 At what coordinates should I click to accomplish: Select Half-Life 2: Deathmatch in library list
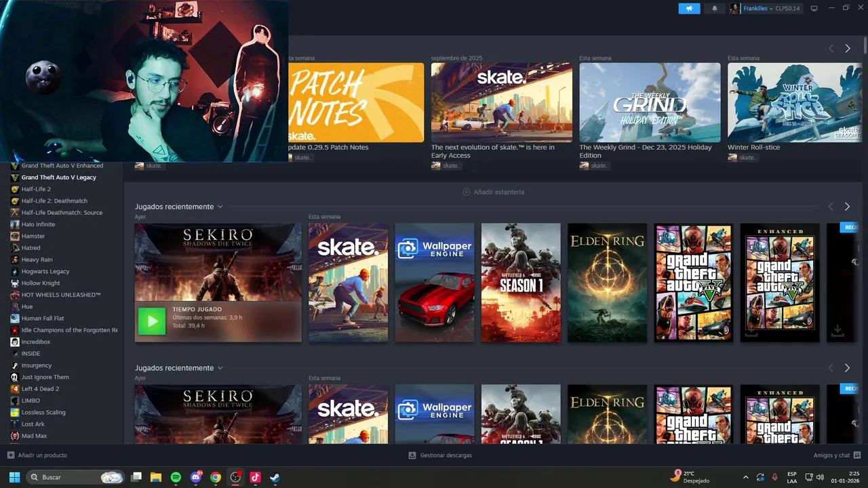pyautogui.click(x=54, y=201)
